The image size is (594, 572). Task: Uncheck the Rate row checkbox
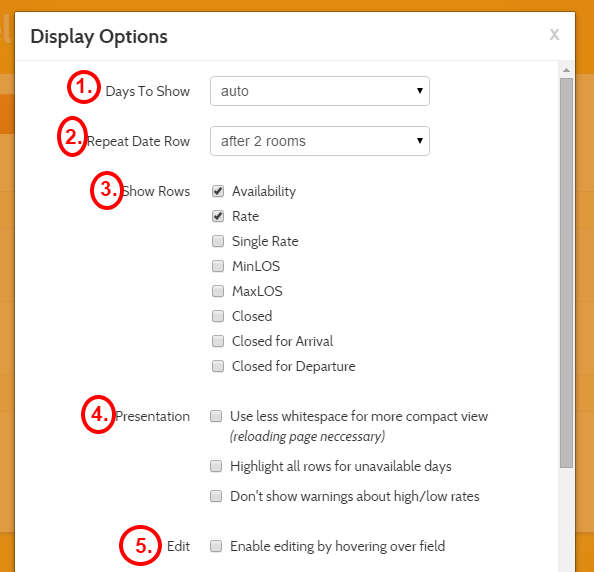tap(218, 216)
